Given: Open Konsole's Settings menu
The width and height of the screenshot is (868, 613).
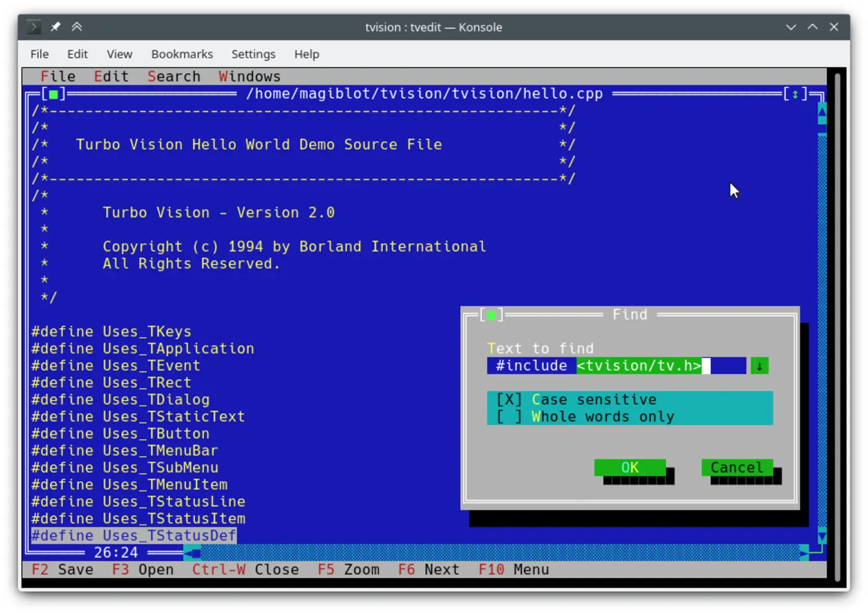Looking at the screenshot, I should [253, 55].
